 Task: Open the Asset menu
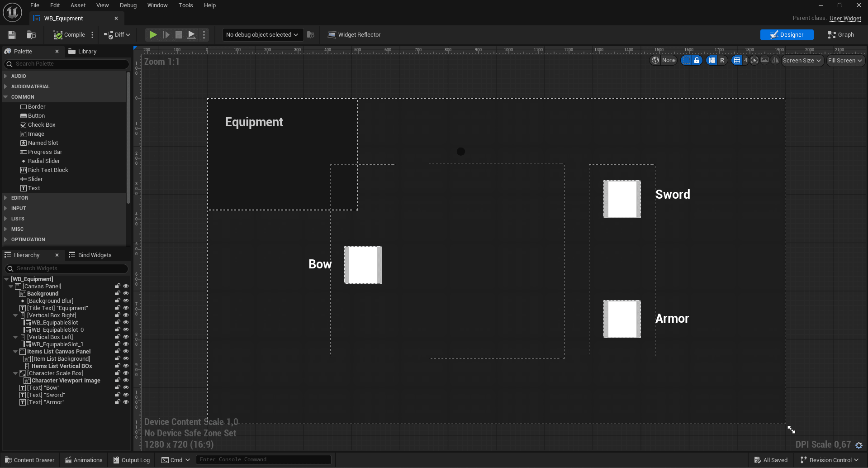[x=78, y=5]
